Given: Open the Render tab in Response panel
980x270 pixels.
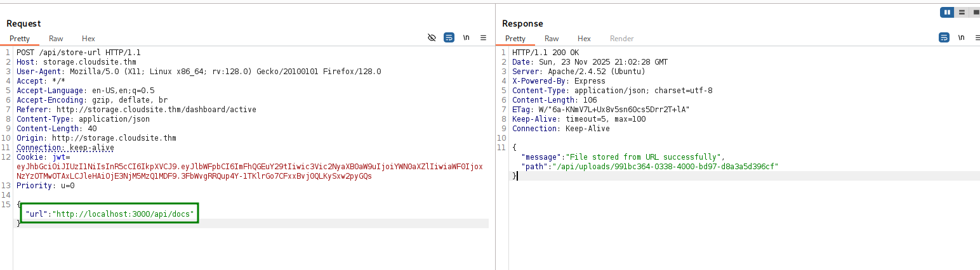Looking at the screenshot, I should 621,39.
